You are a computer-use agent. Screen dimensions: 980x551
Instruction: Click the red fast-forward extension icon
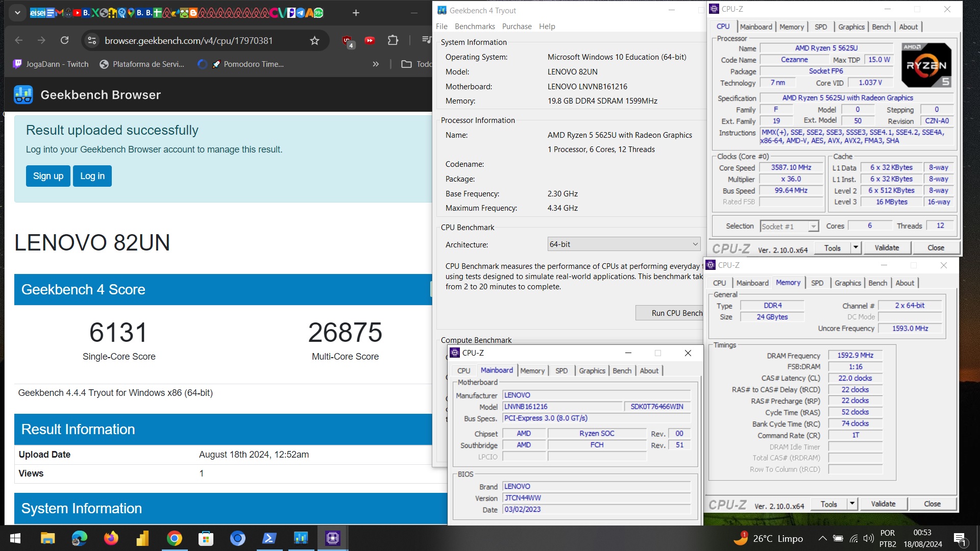pos(370,40)
